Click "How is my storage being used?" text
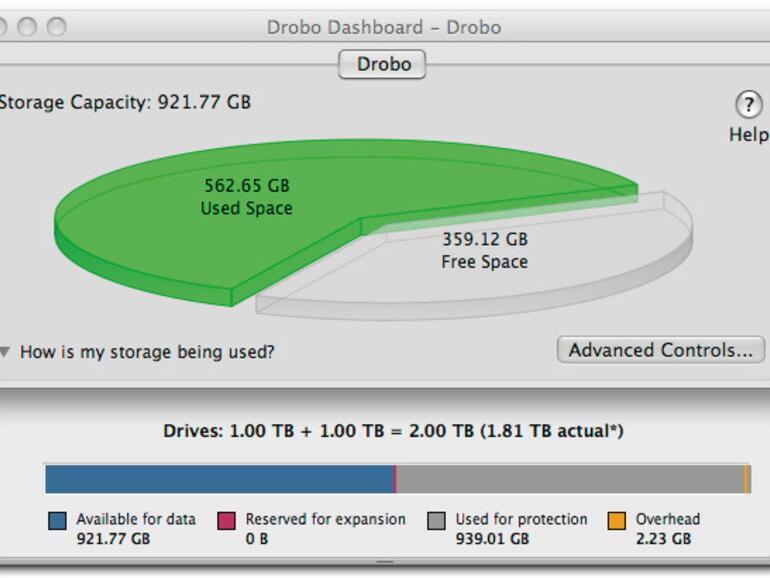 pos(147,352)
